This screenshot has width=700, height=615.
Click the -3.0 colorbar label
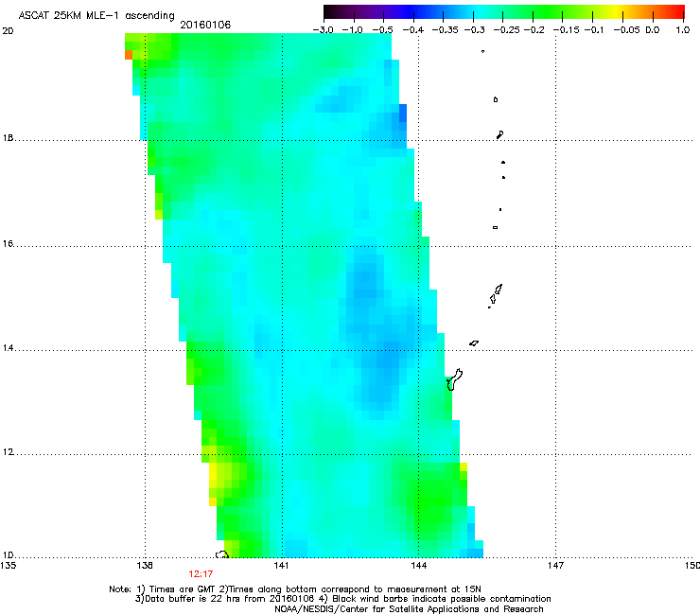pyautogui.click(x=323, y=30)
